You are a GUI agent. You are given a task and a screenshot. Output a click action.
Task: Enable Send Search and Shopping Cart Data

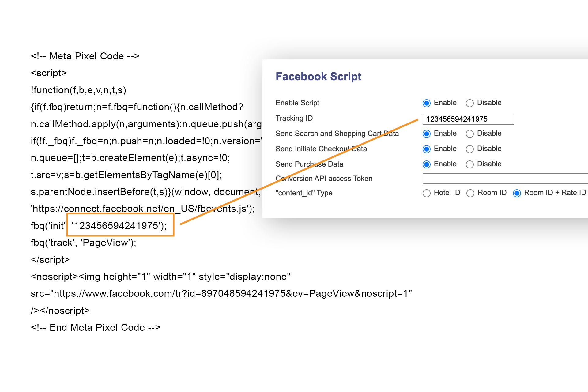point(427,134)
